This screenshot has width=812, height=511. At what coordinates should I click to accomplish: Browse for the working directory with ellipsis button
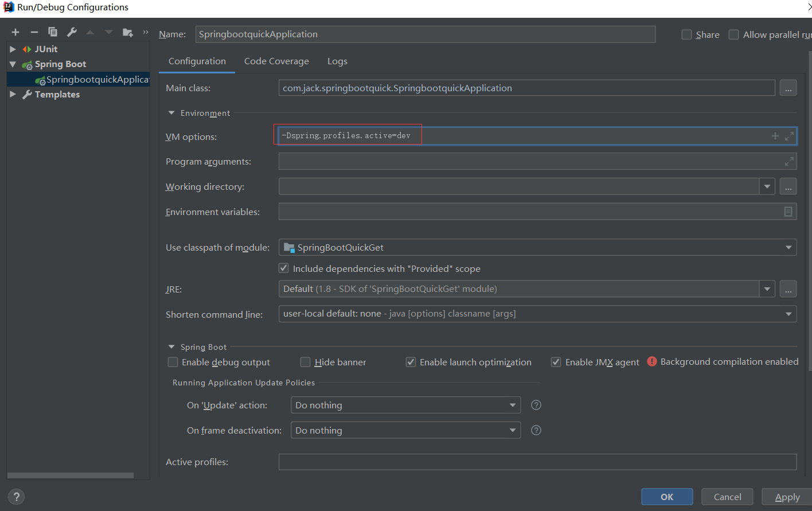pos(788,186)
